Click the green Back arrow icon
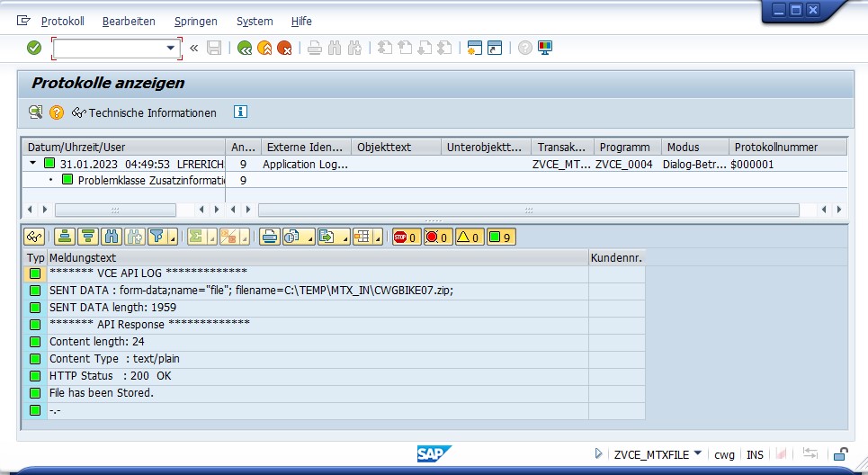This screenshot has height=475, width=868. pyautogui.click(x=245, y=48)
